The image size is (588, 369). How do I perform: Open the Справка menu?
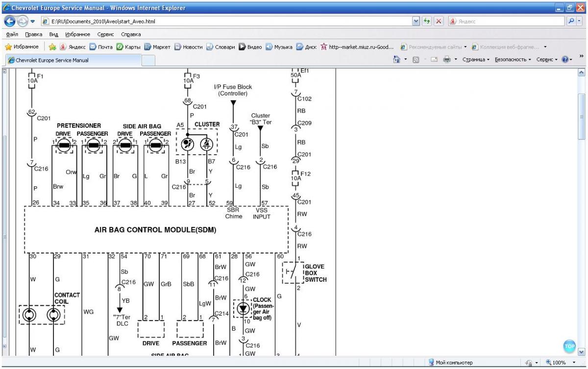pyautogui.click(x=131, y=34)
